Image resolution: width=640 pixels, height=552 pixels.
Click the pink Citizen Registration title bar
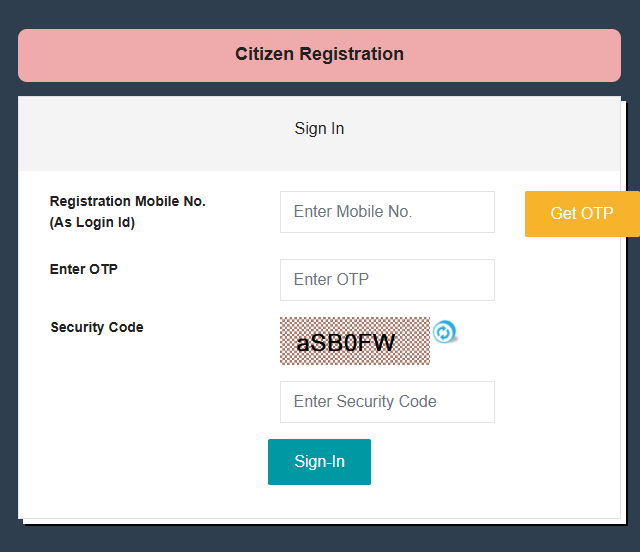(x=319, y=55)
